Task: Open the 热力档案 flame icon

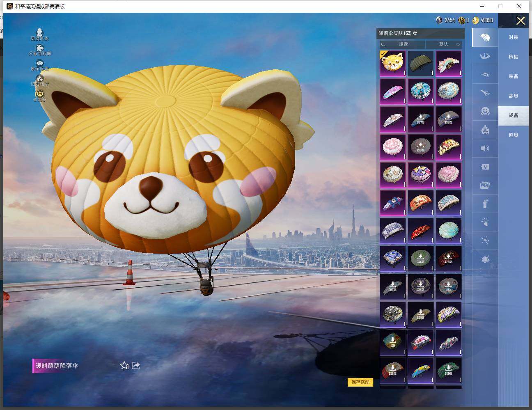Action: coord(39,79)
